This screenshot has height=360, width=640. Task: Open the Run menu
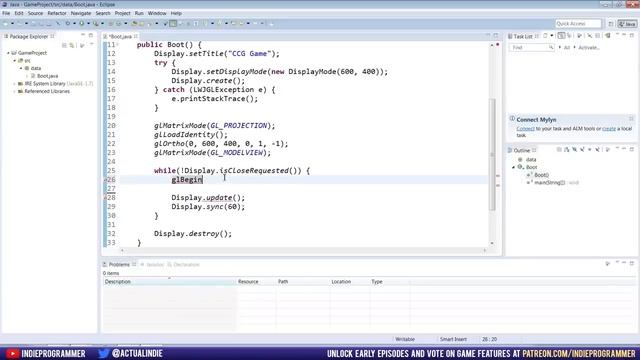[139, 13]
